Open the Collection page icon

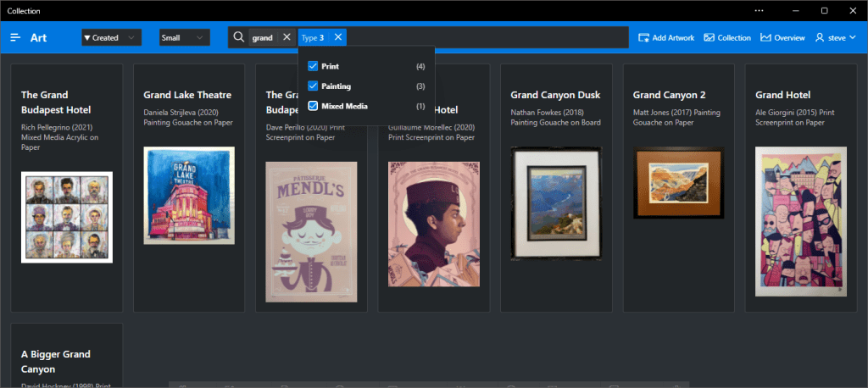(x=709, y=38)
